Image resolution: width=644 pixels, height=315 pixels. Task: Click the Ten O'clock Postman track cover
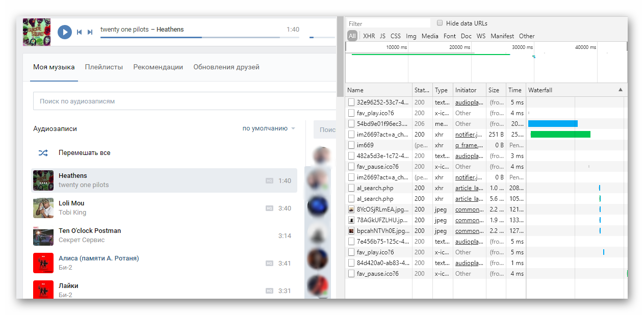coord(43,235)
